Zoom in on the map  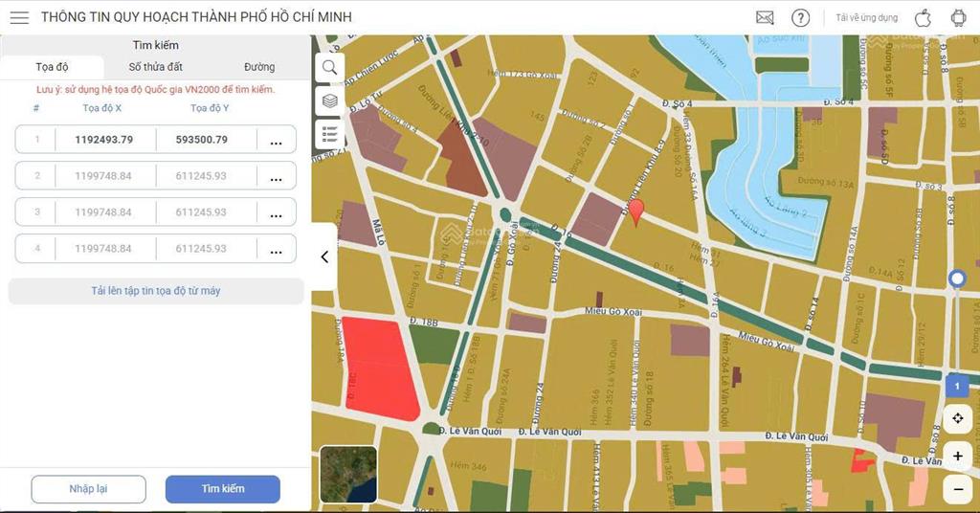957,456
